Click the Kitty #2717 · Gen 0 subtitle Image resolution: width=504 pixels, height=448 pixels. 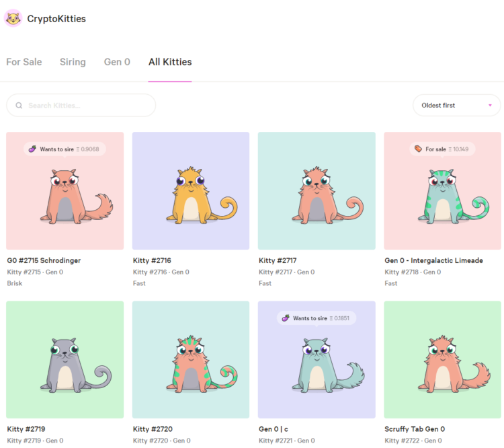pos(287,272)
